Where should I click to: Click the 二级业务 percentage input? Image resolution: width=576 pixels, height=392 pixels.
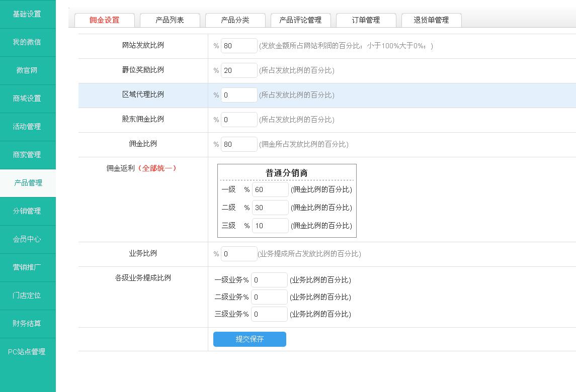[269, 297]
